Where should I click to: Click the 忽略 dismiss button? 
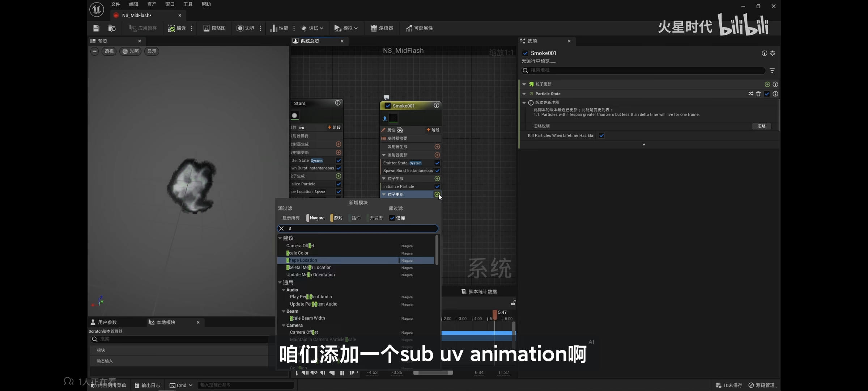pyautogui.click(x=761, y=126)
